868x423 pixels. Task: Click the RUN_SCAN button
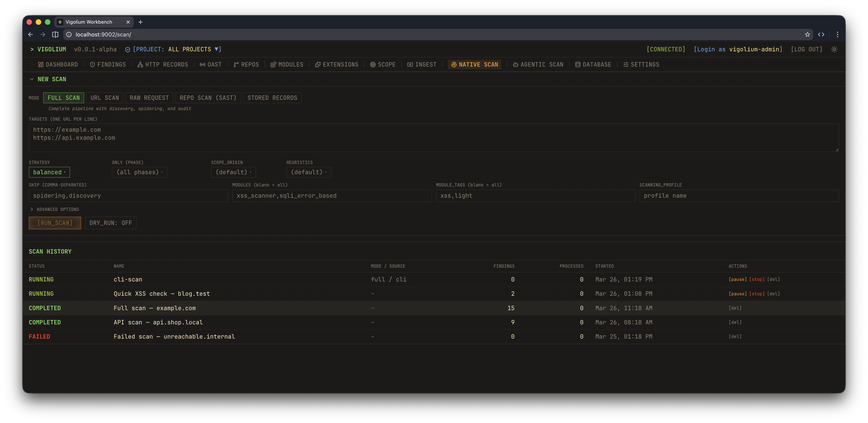(x=55, y=223)
